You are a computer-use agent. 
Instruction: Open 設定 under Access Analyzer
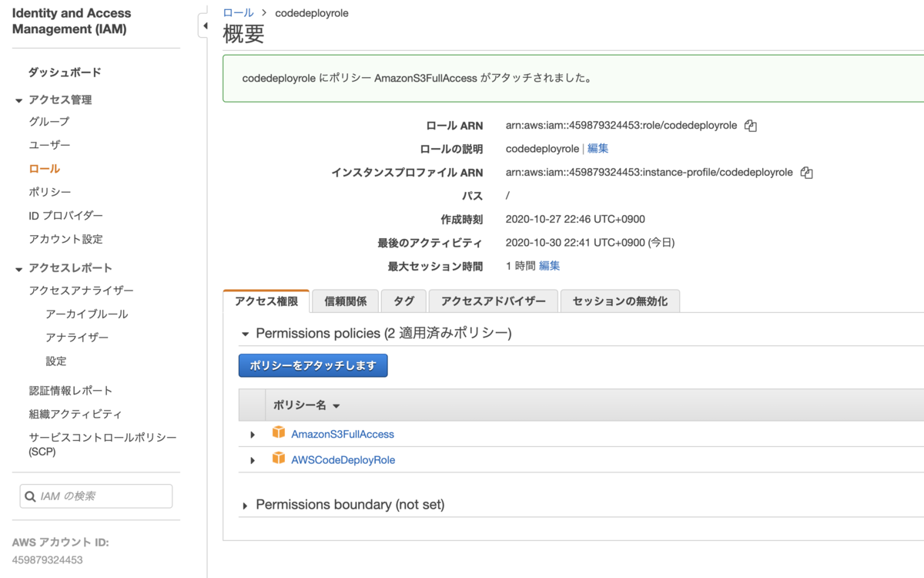(55, 361)
